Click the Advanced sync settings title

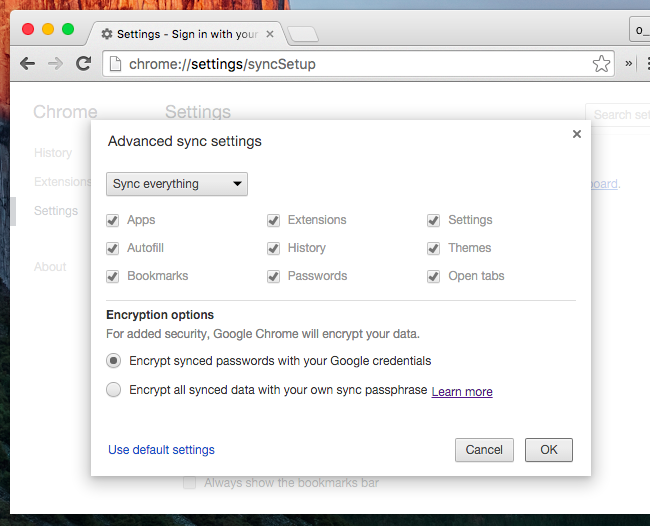click(x=184, y=141)
